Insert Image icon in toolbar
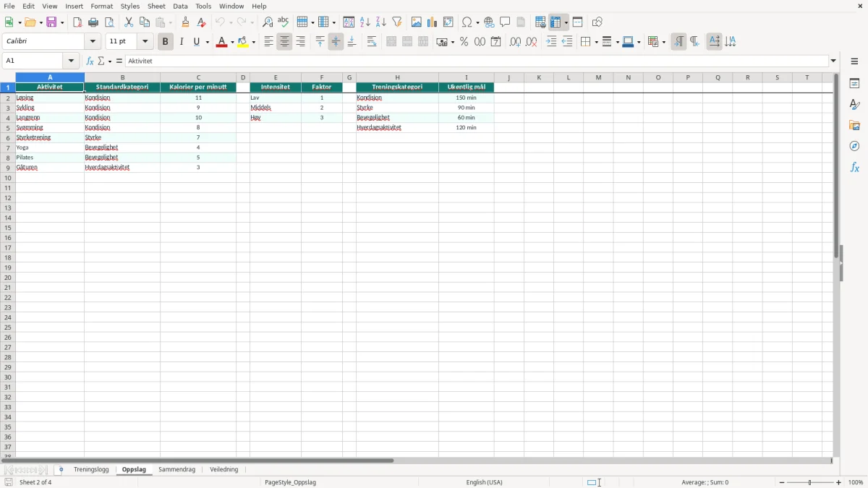Screen dimensions: 868x488 [x=417, y=22]
